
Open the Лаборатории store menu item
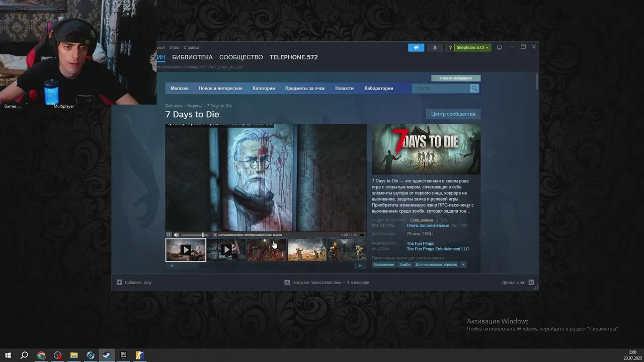[x=379, y=88]
